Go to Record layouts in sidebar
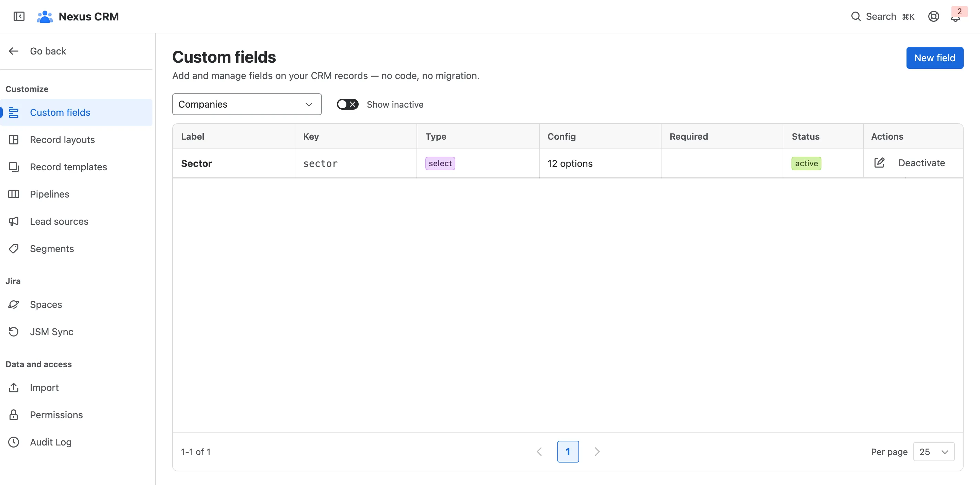The width and height of the screenshot is (980, 485). pyautogui.click(x=76, y=140)
